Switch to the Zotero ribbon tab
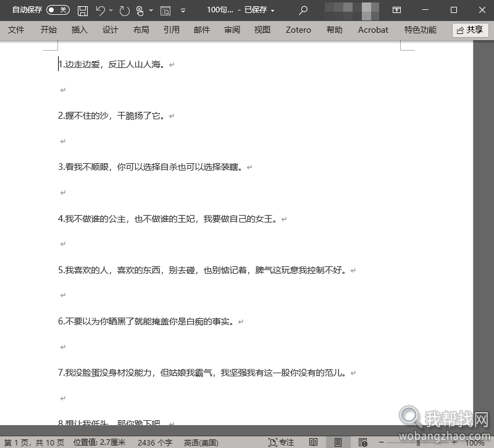The image size is (494, 448). pyautogui.click(x=298, y=30)
